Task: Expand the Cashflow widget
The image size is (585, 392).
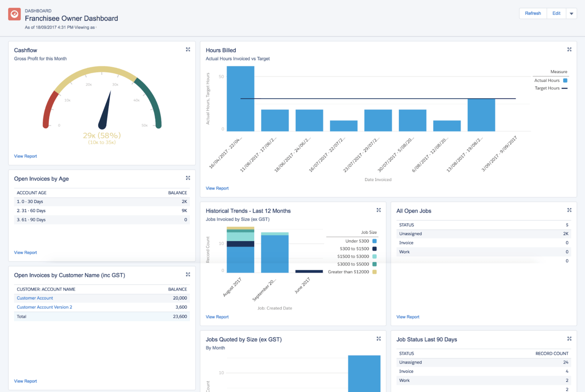Action: click(188, 49)
